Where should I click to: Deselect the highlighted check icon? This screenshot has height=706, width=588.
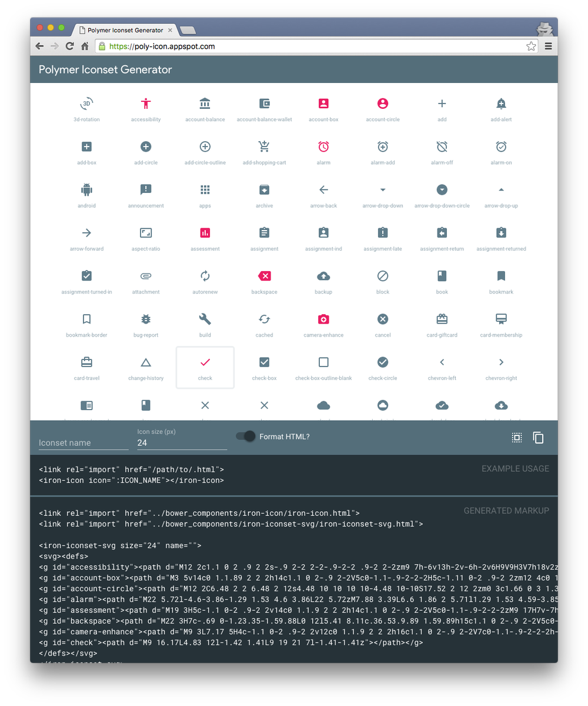pyautogui.click(x=205, y=362)
